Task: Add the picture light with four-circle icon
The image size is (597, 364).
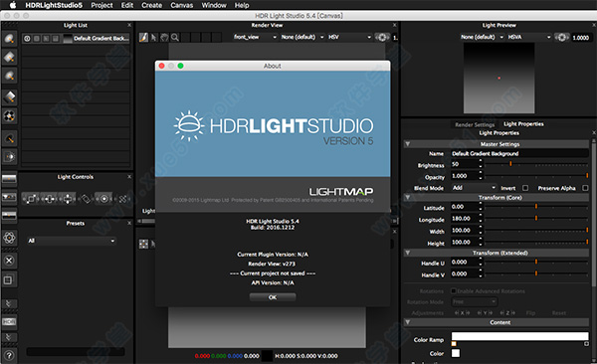Action: [x=9, y=115]
